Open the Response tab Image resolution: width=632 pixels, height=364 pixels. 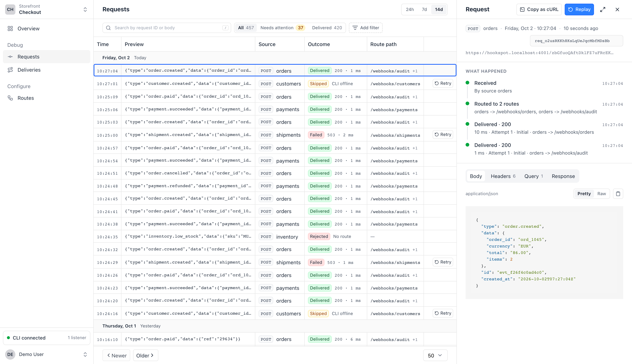coord(563,176)
